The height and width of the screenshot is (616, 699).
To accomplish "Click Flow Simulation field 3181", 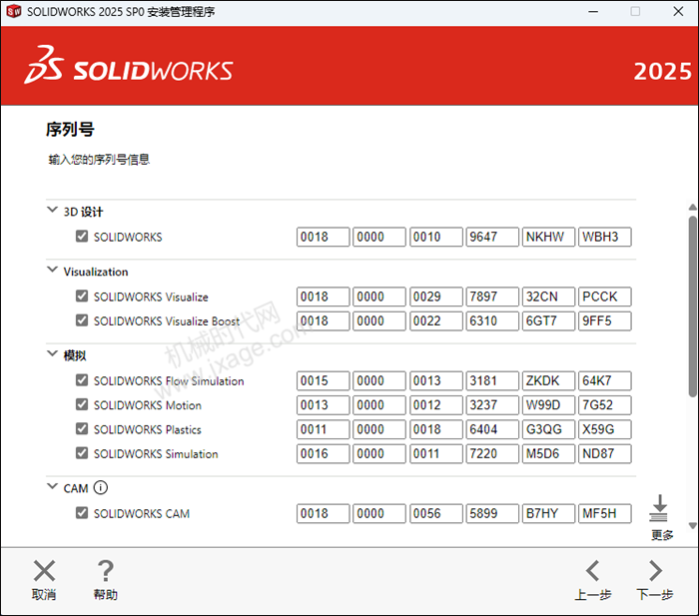I will pyautogui.click(x=492, y=380).
